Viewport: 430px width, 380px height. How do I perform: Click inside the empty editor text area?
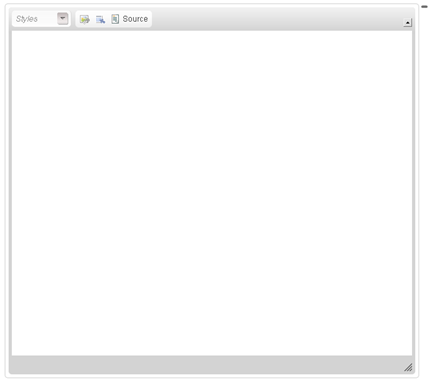(x=212, y=193)
